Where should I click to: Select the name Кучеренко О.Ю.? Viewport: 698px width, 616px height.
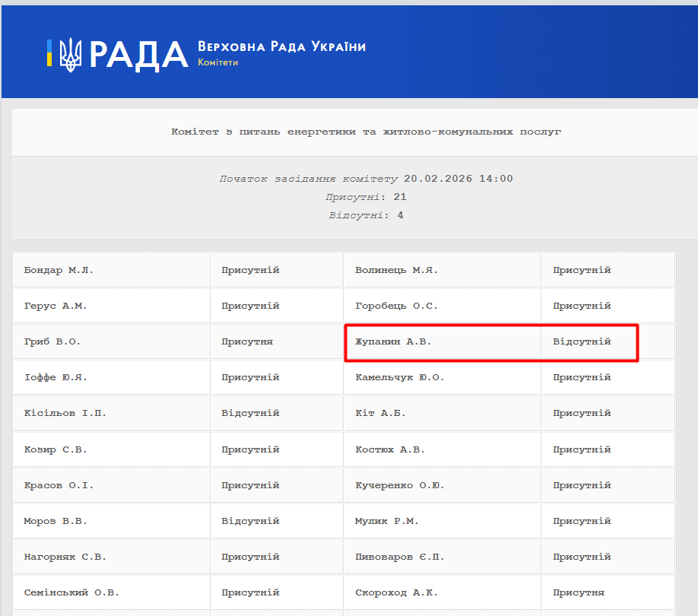click(399, 485)
